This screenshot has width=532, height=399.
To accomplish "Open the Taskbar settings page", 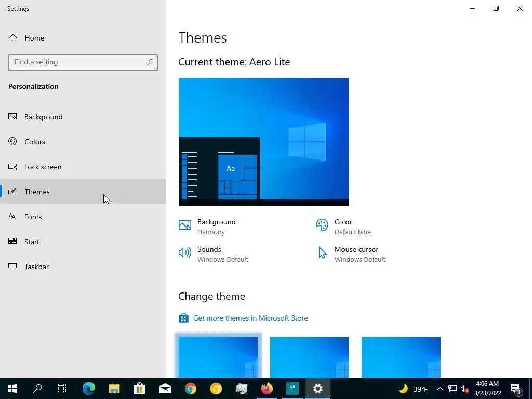I will [x=83, y=267].
